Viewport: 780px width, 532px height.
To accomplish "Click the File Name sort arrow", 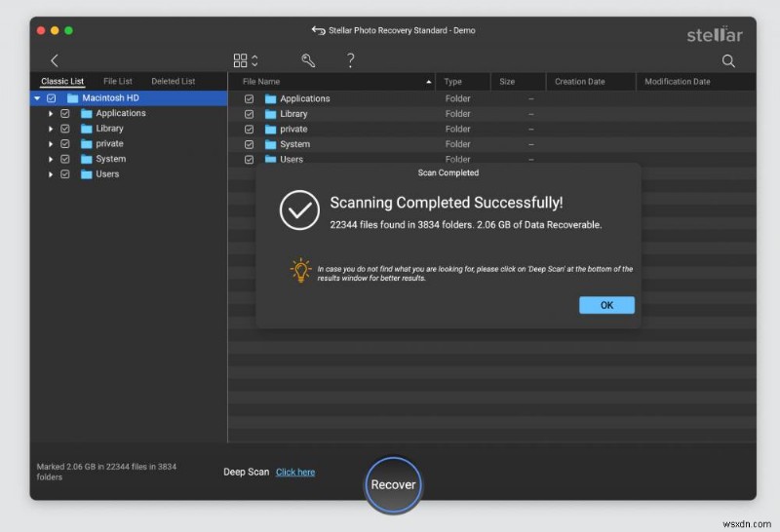I will (429, 82).
